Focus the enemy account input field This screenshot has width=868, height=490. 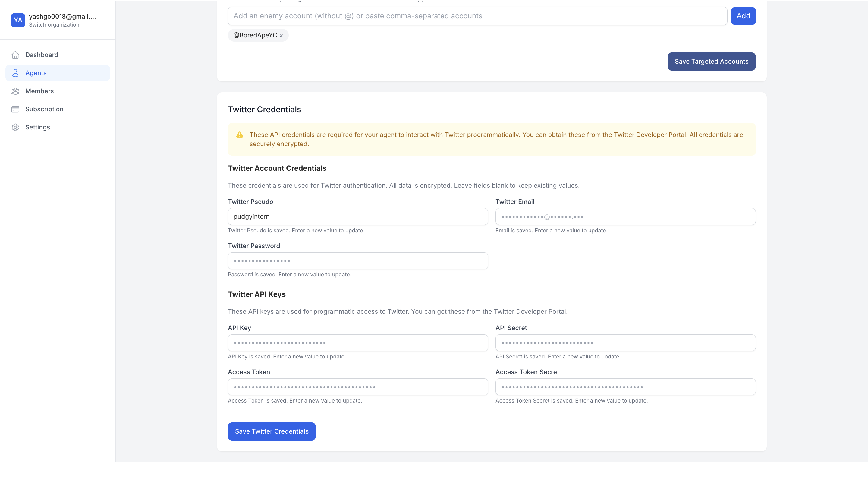pyautogui.click(x=477, y=16)
